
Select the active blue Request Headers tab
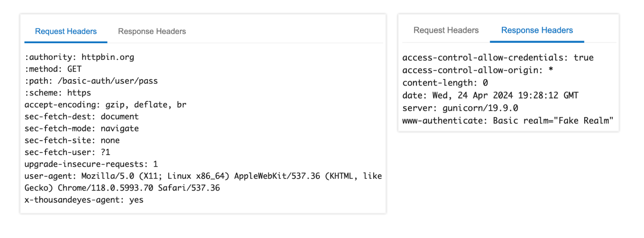(x=66, y=31)
